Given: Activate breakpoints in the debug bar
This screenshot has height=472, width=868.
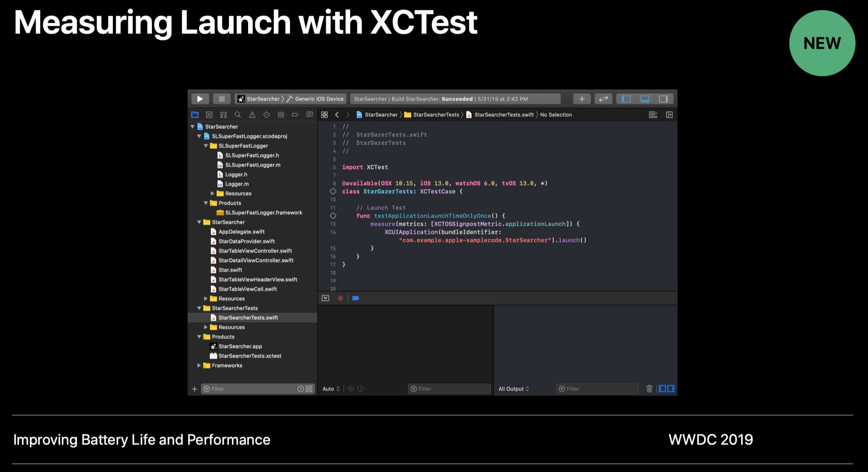Looking at the screenshot, I should pos(356,298).
